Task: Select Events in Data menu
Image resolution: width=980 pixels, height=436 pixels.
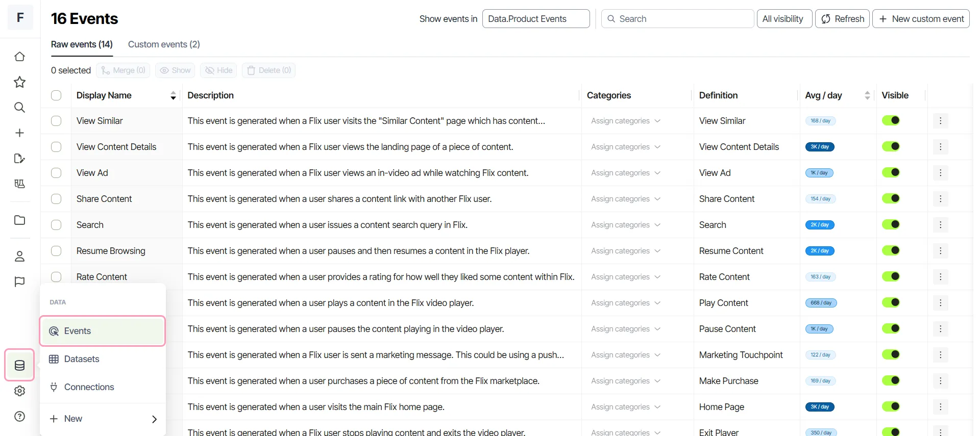Action: [103, 331]
